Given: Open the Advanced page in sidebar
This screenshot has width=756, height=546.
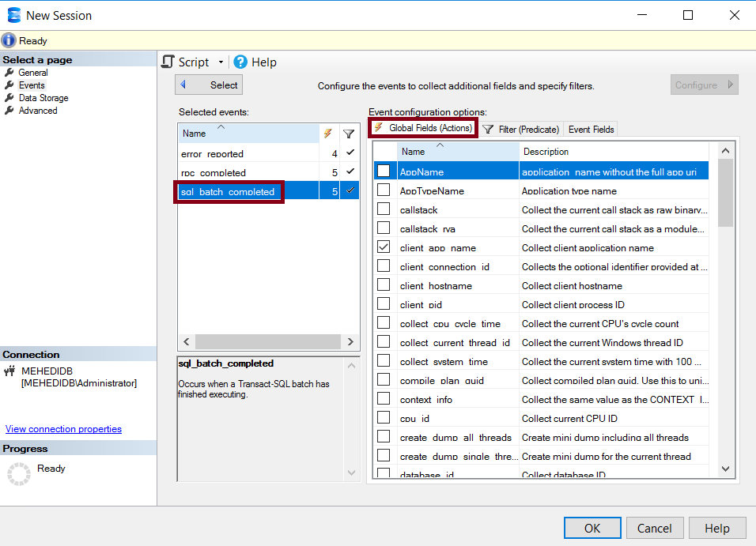Looking at the screenshot, I should click(38, 111).
